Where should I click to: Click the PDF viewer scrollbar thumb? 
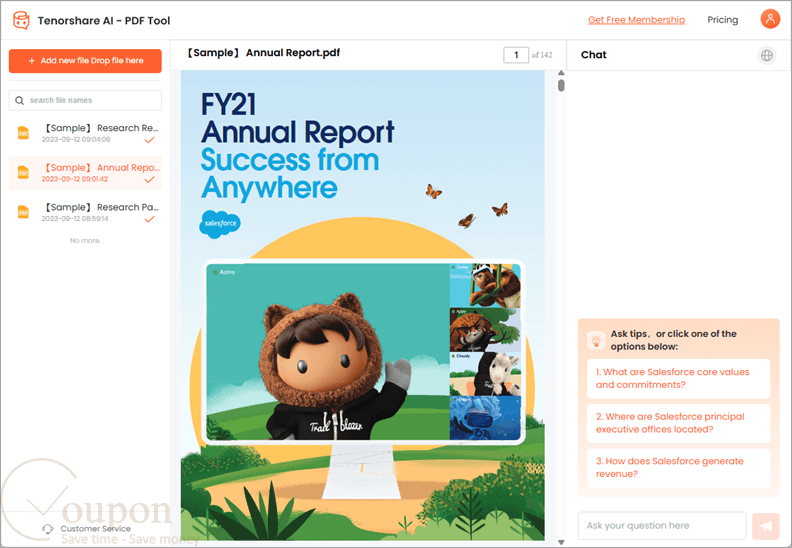[561, 86]
